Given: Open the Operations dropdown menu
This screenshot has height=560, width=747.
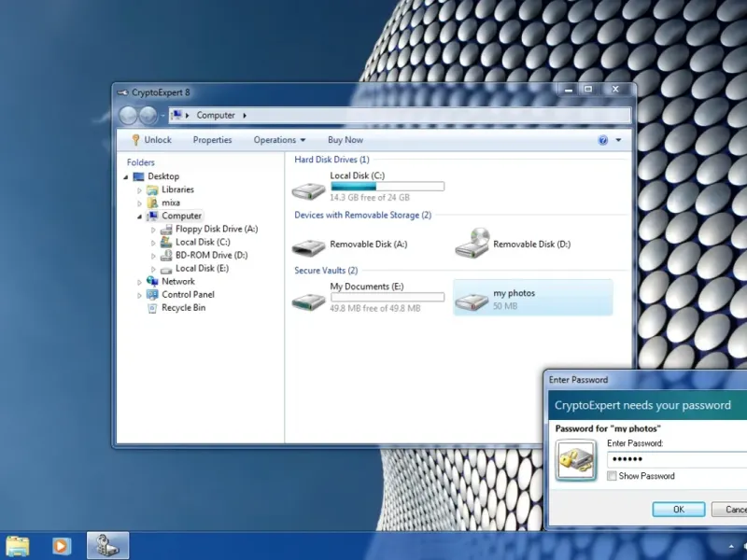Looking at the screenshot, I should pyautogui.click(x=279, y=140).
